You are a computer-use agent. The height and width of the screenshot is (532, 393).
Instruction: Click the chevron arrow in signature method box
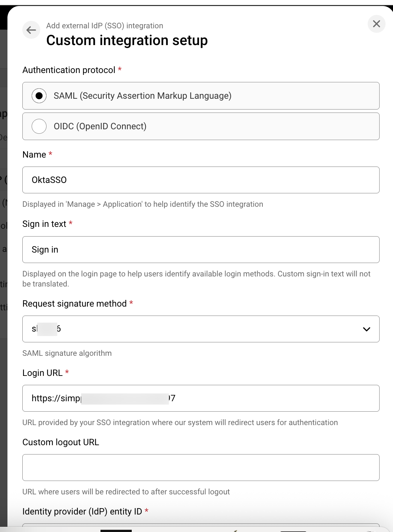tap(366, 329)
